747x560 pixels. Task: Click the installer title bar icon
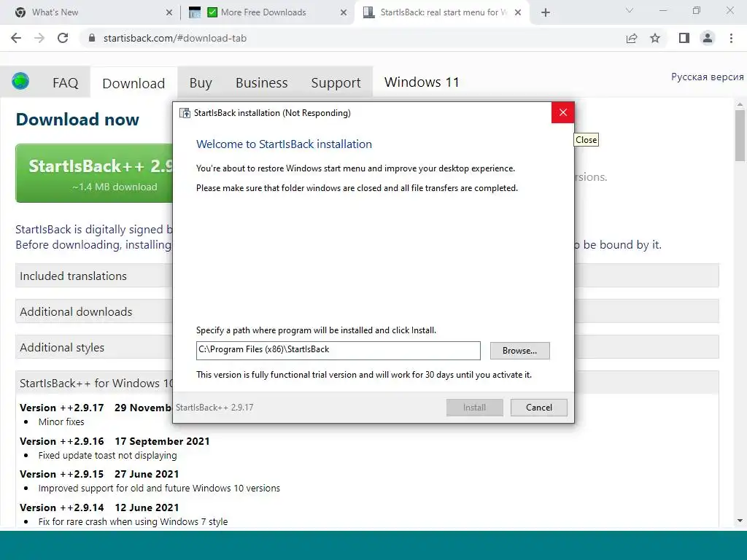185,113
